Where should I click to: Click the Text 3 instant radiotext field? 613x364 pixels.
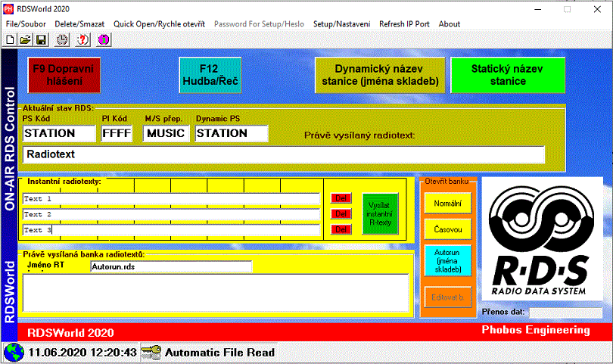click(x=171, y=230)
